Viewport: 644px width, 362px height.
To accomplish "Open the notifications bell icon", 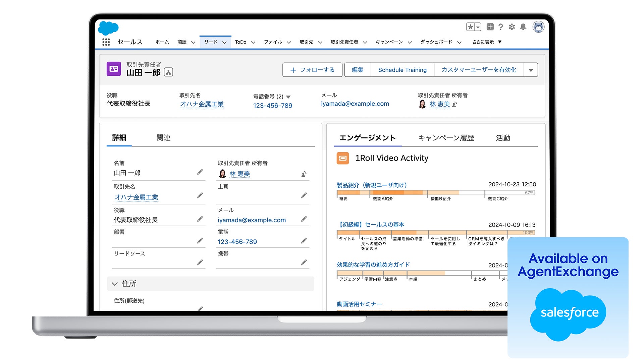I will 523,27.
